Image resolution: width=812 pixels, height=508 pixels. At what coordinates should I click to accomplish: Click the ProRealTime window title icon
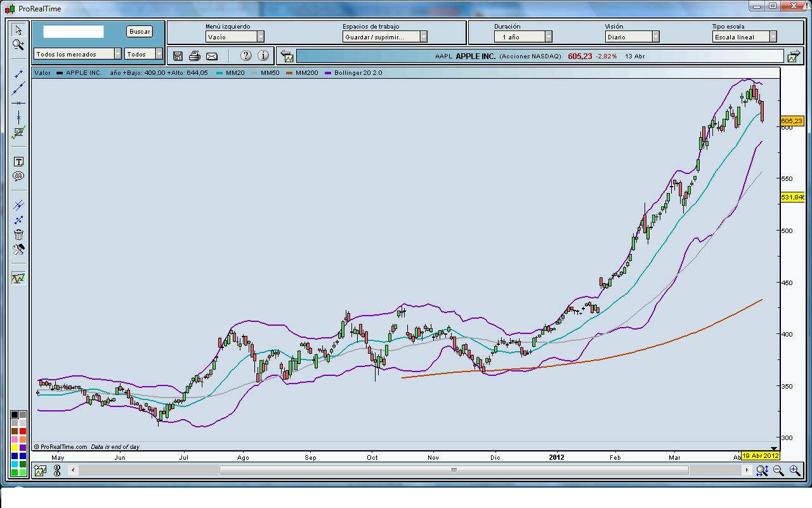click(x=10, y=8)
